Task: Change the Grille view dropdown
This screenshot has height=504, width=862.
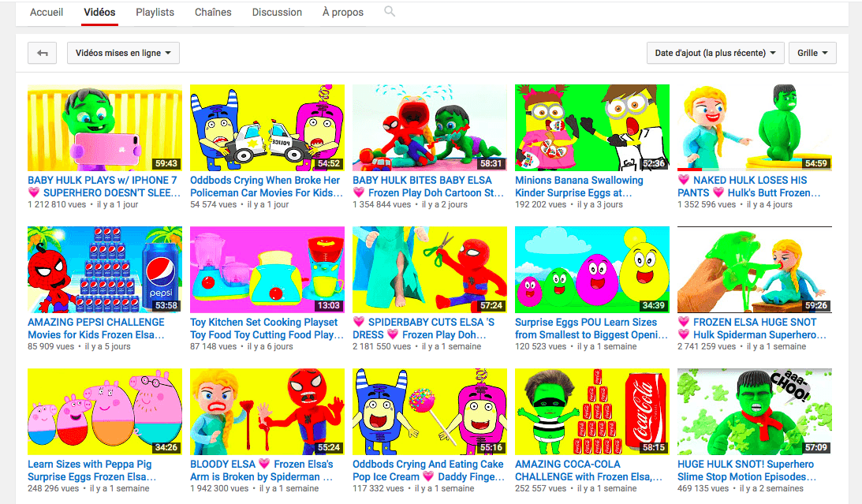Action: pos(812,54)
